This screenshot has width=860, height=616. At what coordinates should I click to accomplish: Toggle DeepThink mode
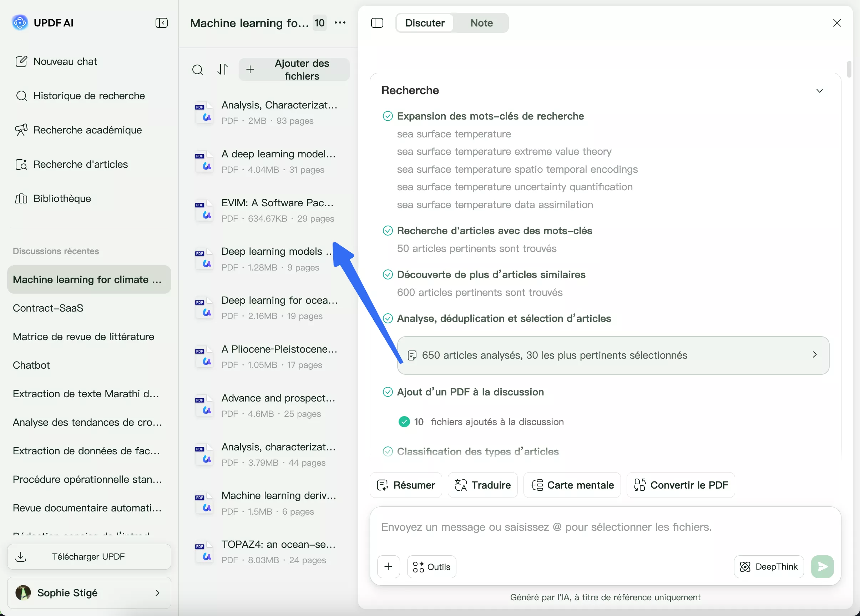pos(769,566)
